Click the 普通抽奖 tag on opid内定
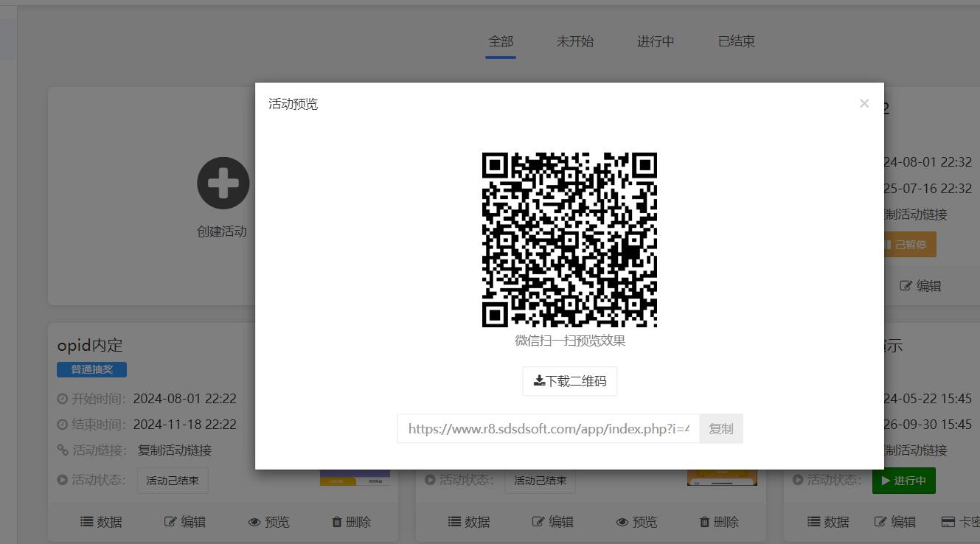 [x=91, y=369]
